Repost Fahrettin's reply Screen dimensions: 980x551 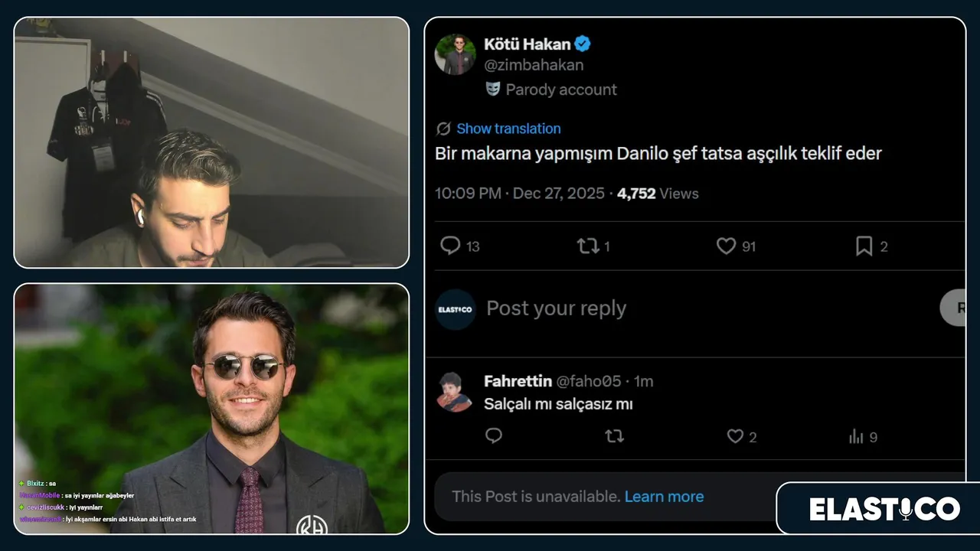tap(614, 436)
